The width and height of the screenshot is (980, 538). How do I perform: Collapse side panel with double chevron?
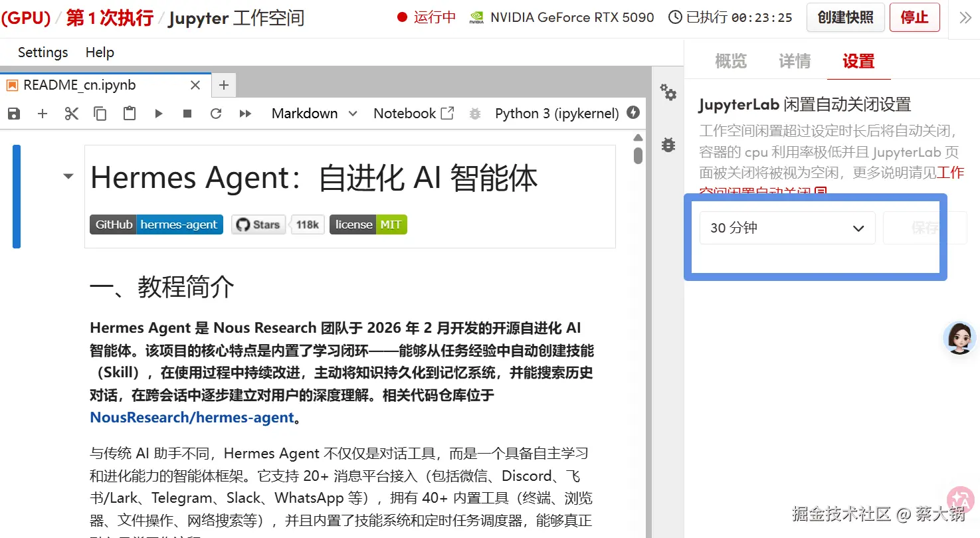[x=965, y=18]
